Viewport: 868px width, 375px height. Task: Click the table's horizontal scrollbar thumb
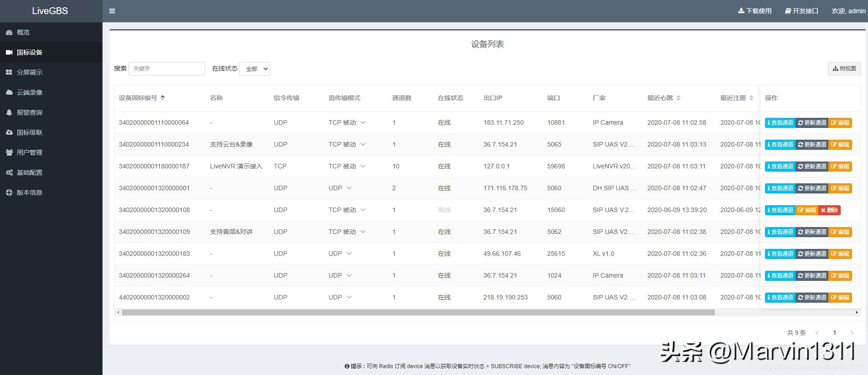tap(418, 312)
